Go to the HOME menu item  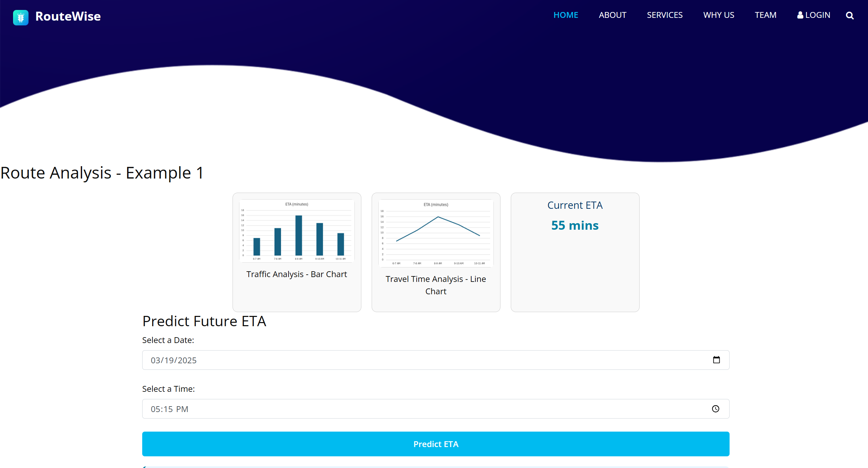coord(565,15)
